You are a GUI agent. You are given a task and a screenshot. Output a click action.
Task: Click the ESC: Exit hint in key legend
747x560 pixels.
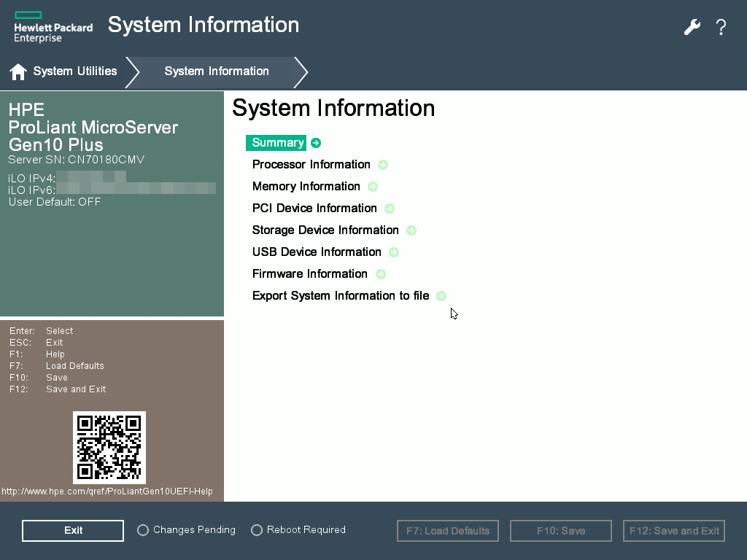pyautogui.click(x=36, y=343)
